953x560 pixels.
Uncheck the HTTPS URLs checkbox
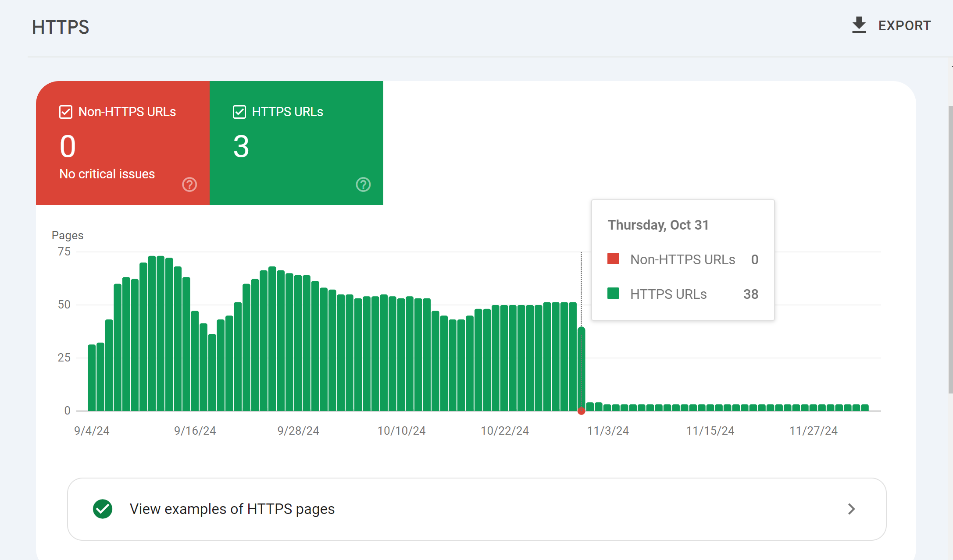(x=239, y=112)
